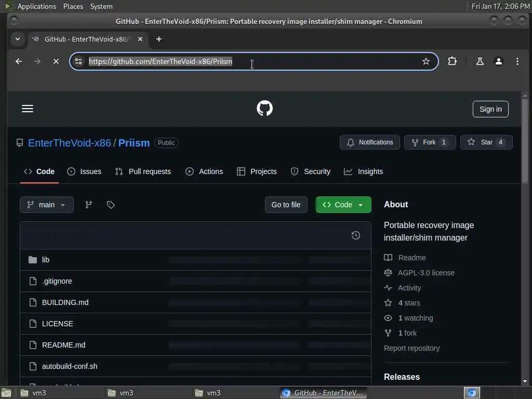Click the page vertical scrollbar thumb
Viewport: 532px width, 399px height.
(525, 141)
